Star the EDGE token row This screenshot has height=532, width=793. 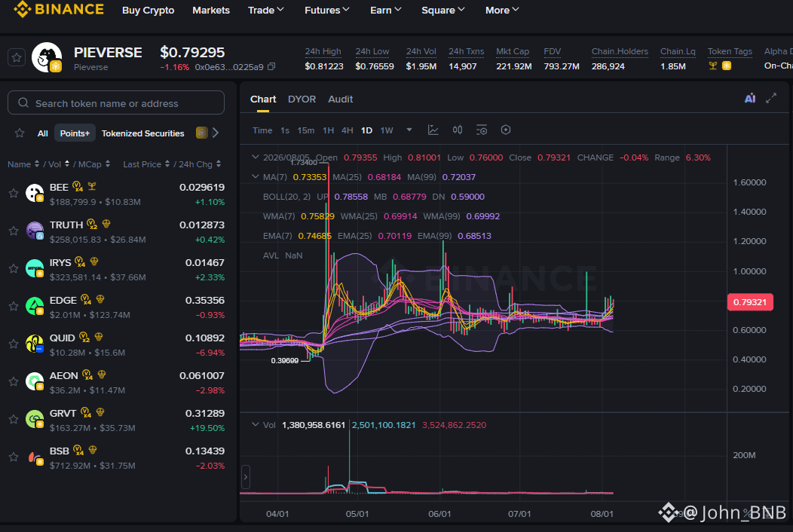[x=14, y=306]
